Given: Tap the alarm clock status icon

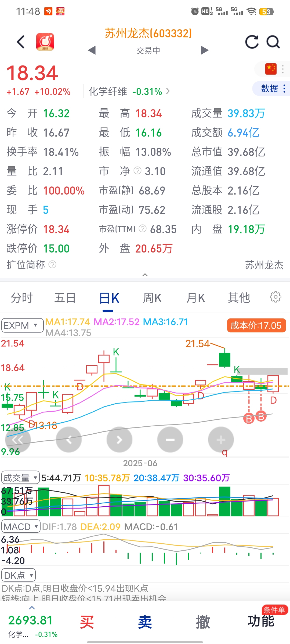Looking at the screenshot, I should (195, 12).
